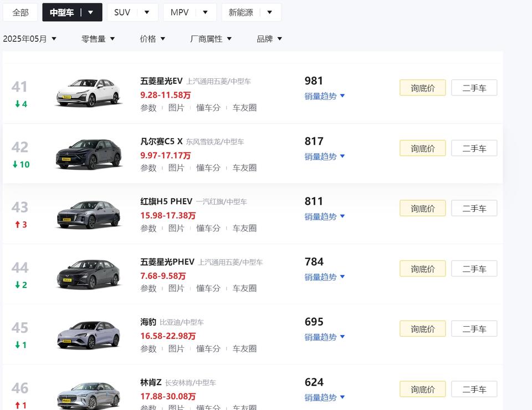Image resolution: width=532 pixels, height=410 pixels.
Task: Open 红旗H5 PHEV car thumbnail
Action: pyautogui.click(x=89, y=214)
